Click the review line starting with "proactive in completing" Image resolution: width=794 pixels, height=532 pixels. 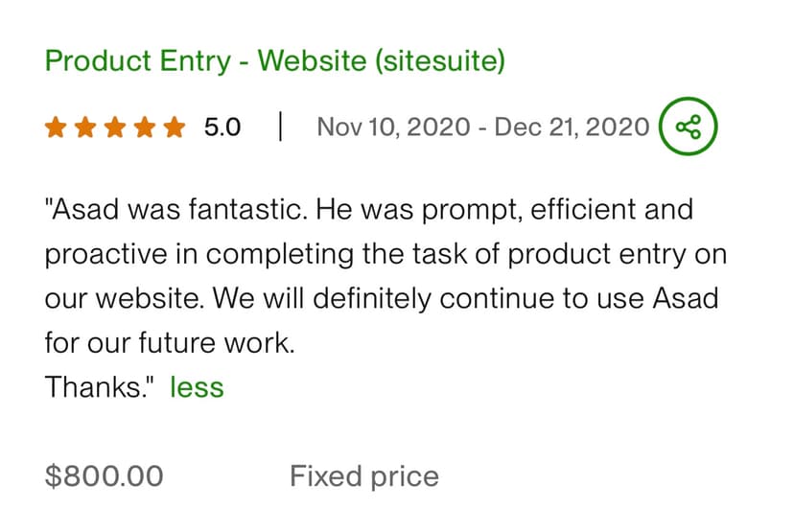click(x=385, y=254)
